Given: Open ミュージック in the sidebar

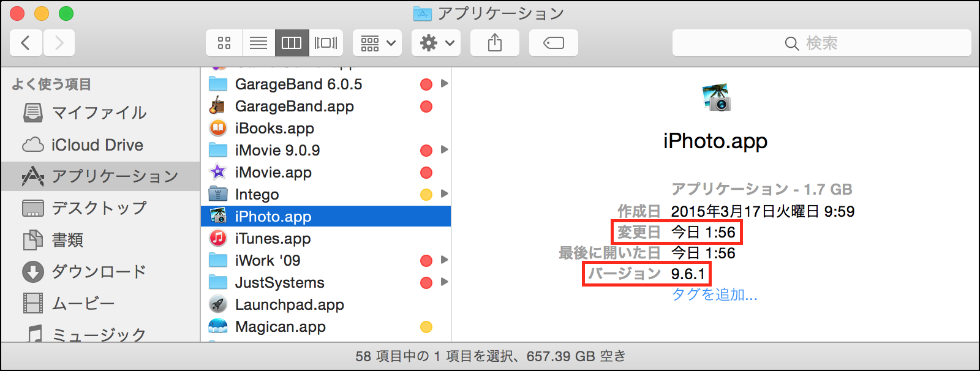Looking at the screenshot, I should tap(100, 334).
